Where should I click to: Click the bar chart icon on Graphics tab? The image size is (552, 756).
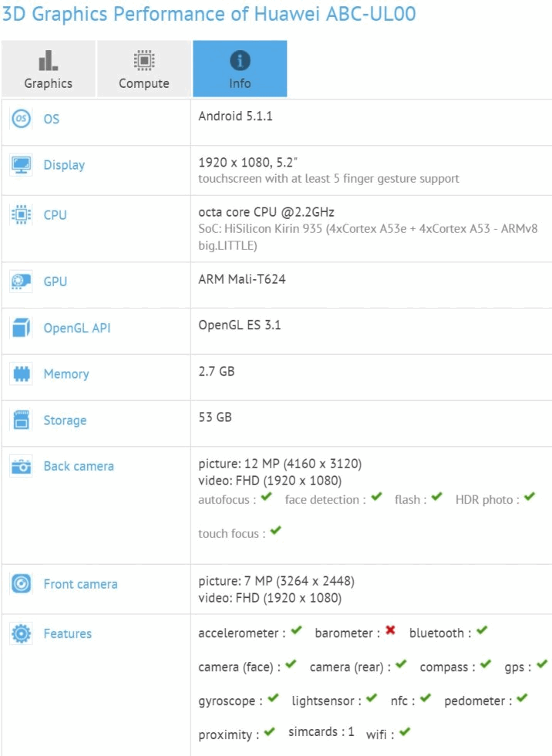click(x=48, y=61)
